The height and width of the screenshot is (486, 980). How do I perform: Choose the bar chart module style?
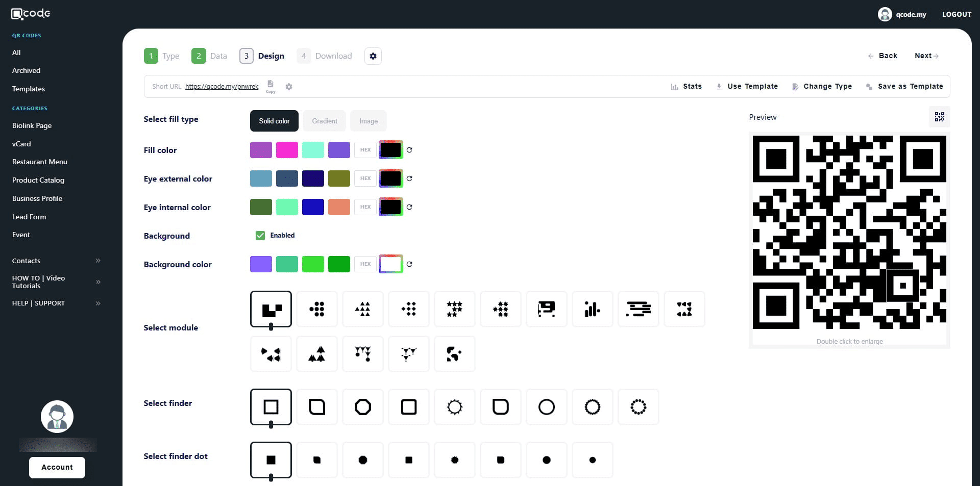pyautogui.click(x=592, y=309)
